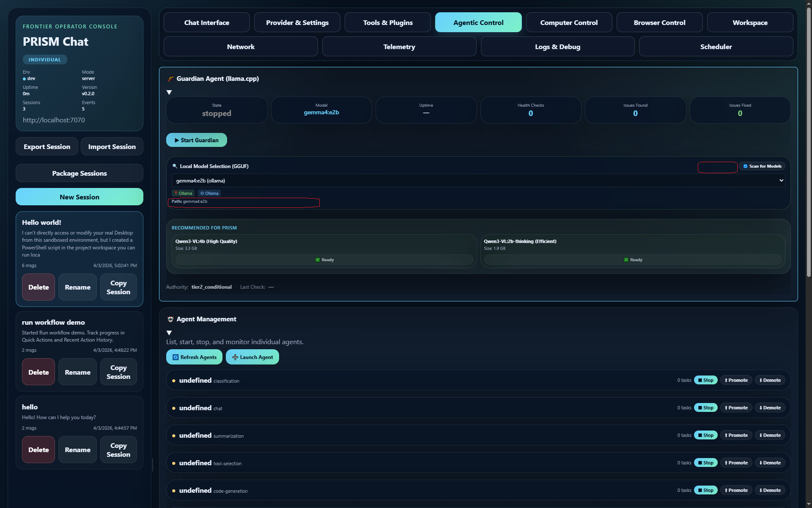Click Package Sessions button
This screenshot has width=812, height=508.
[80, 173]
